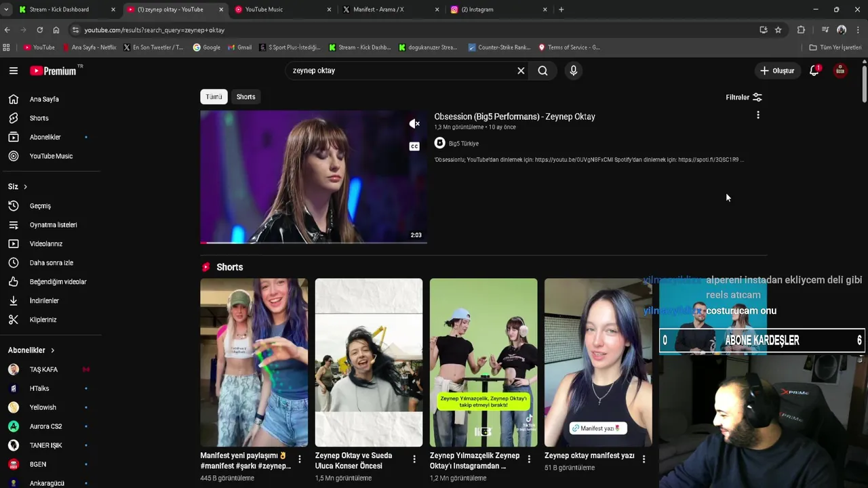Open the Zeynep Oktay ve Sueda Uluca short thumbnail
Viewport: 868px width, 488px height.
coord(368,363)
